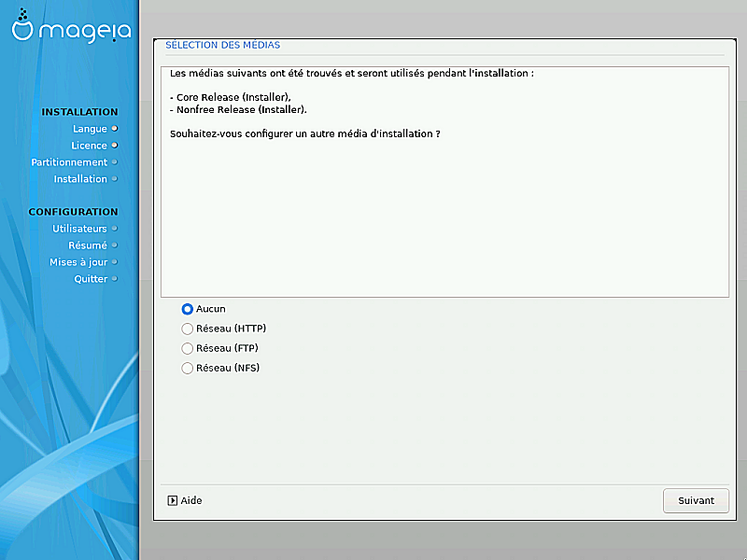Click the step bullet next to Quitter

point(114,278)
